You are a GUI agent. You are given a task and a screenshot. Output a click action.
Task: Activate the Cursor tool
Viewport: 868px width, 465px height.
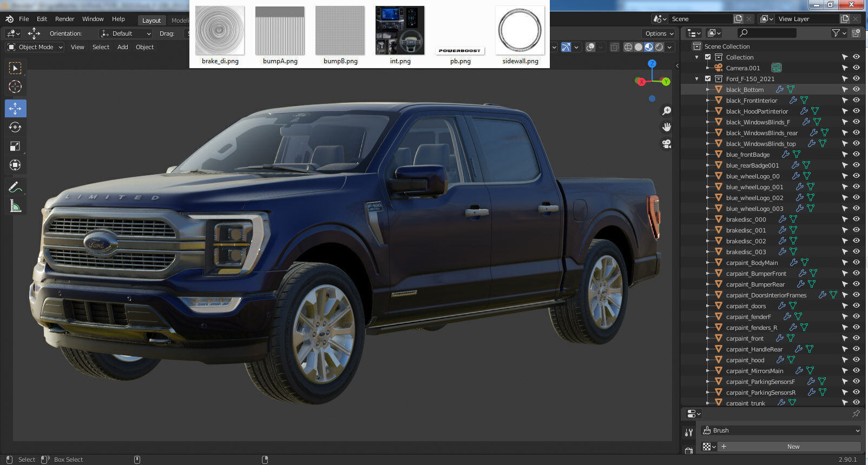pyautogui.click(x=15, y=87)
